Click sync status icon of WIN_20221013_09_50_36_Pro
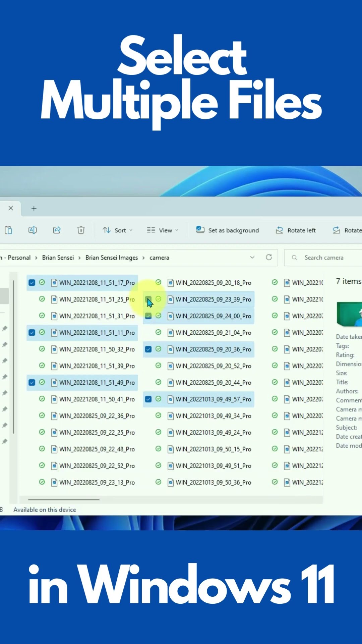 pos(158,482)
